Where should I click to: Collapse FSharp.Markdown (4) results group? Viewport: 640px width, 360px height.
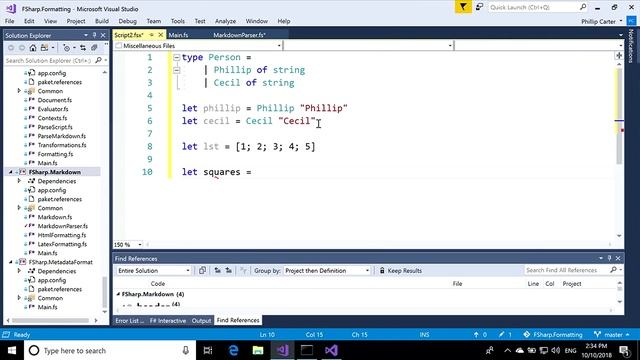pos(118,294)
